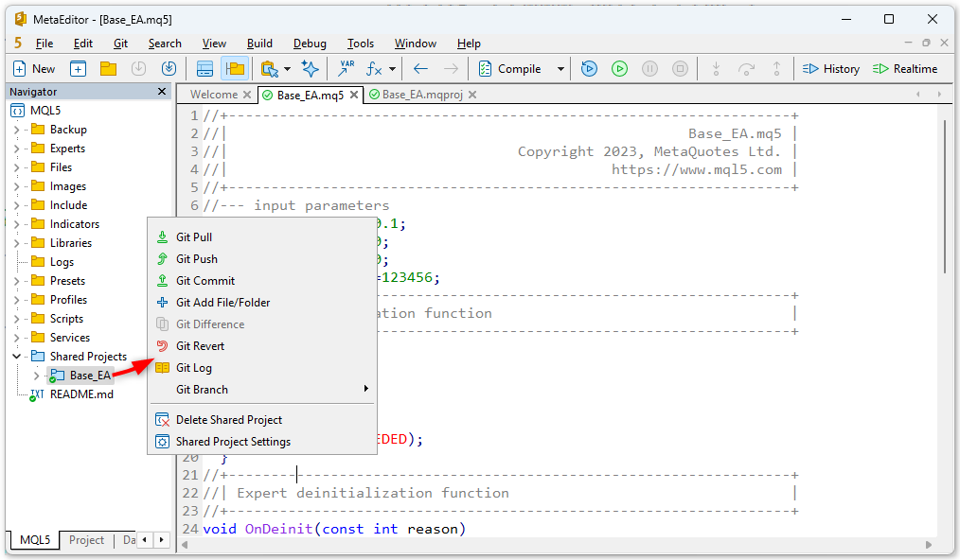Open the Compile dropdown arrow
This screenshot has width=960, height=560.
(560, 69)
